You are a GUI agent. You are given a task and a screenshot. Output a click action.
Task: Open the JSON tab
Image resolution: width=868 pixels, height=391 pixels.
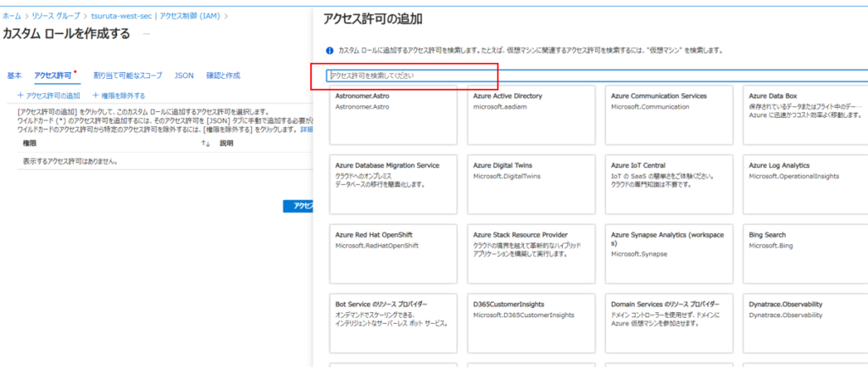(x=184, y=75)
